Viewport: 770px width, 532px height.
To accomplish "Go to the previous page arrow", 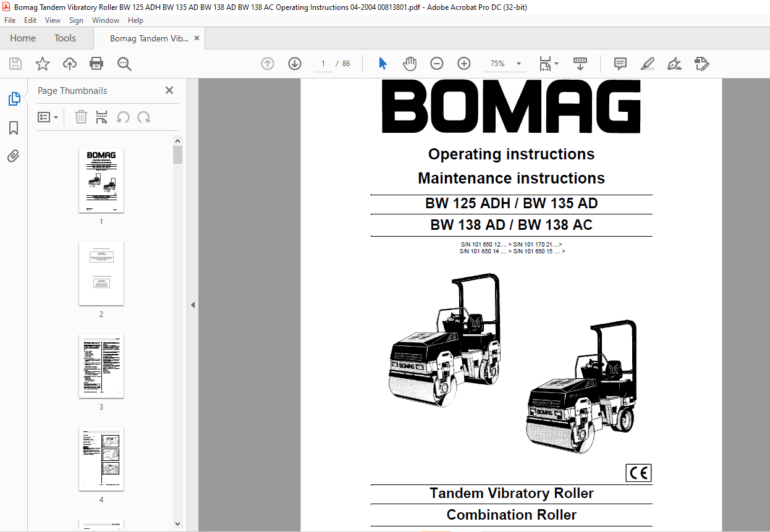I will point(268,64).
